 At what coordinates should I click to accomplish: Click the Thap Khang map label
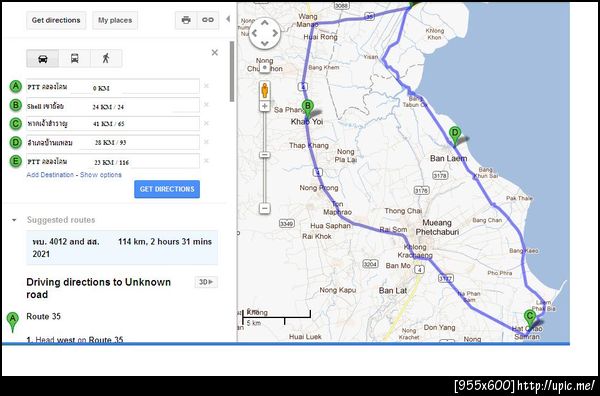click(309, 145)
